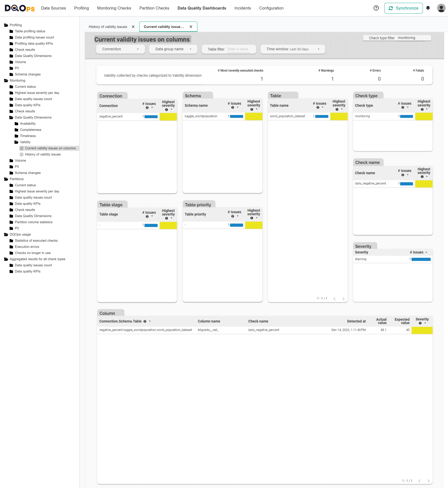Switch to the History of validity issues tab
Image resolution: width=448 pixels, height=488 pixels.
(108, 27)
